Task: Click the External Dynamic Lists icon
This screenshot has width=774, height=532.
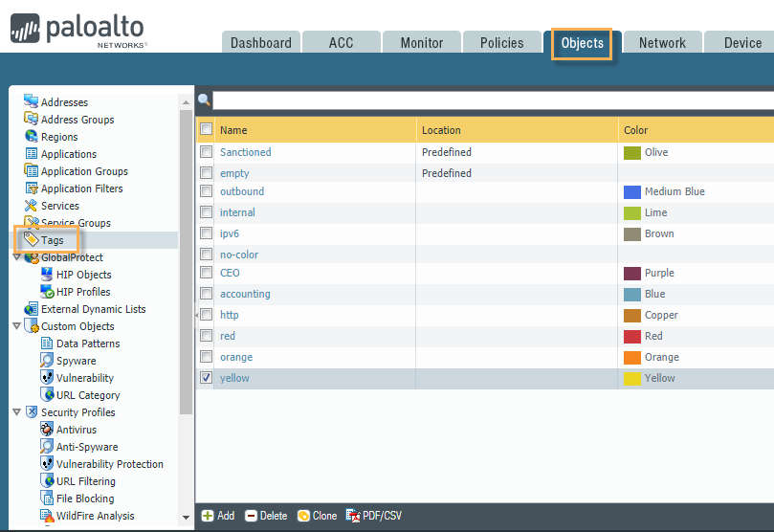Action: click(x=32, y=309)
